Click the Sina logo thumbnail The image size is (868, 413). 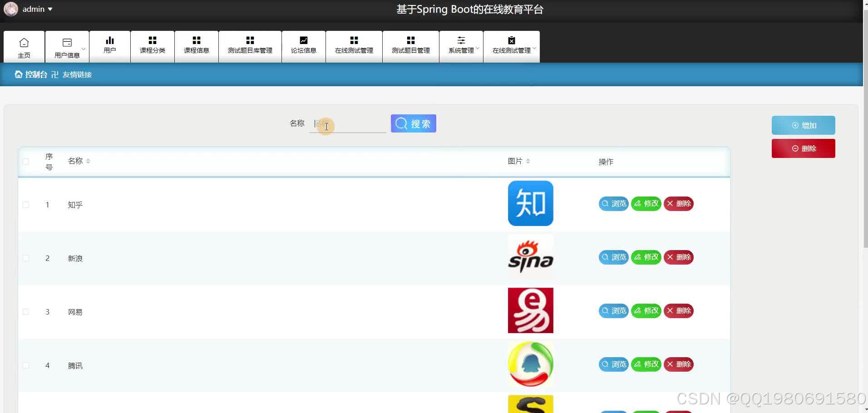pyautogui.click(x=531, y=257)
